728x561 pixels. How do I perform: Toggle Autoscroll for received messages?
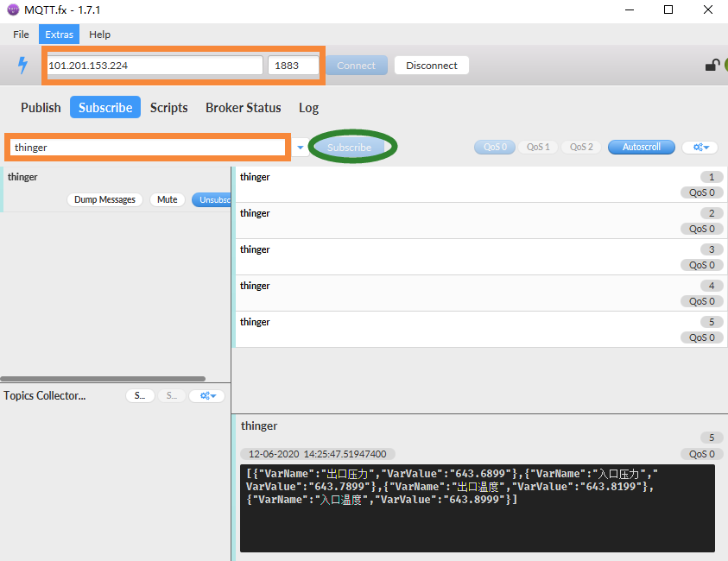point(641,147)
